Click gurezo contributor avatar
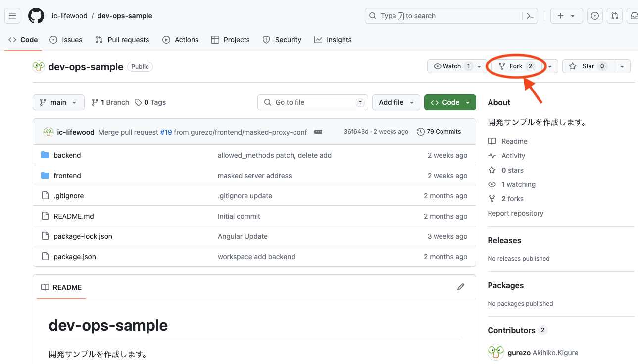Screen dimensions: 638x364 [x=496, y=353]
